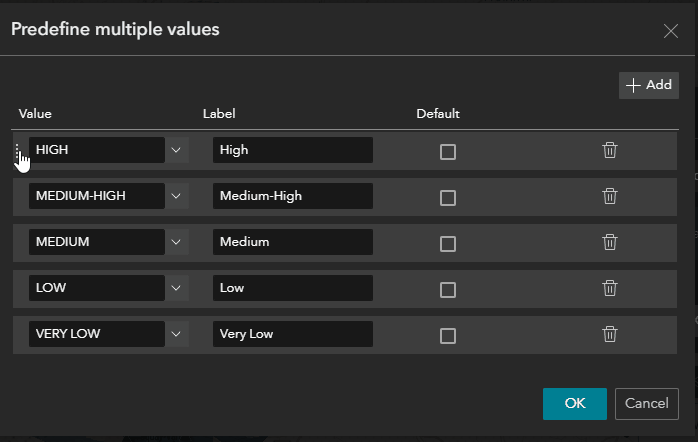Delete the LOW value row

(610, 288)
